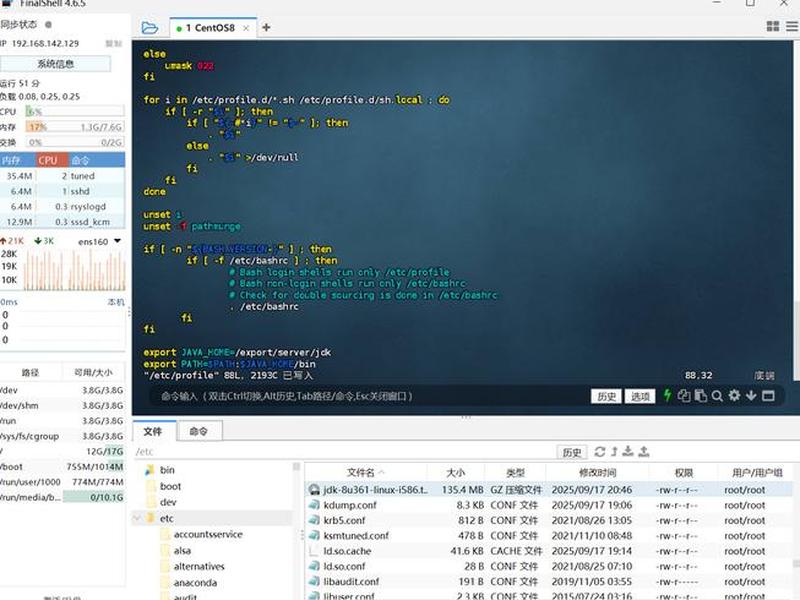
Task: Toggle fullscreen terminal window icon
Action: [x=768, y=395]
